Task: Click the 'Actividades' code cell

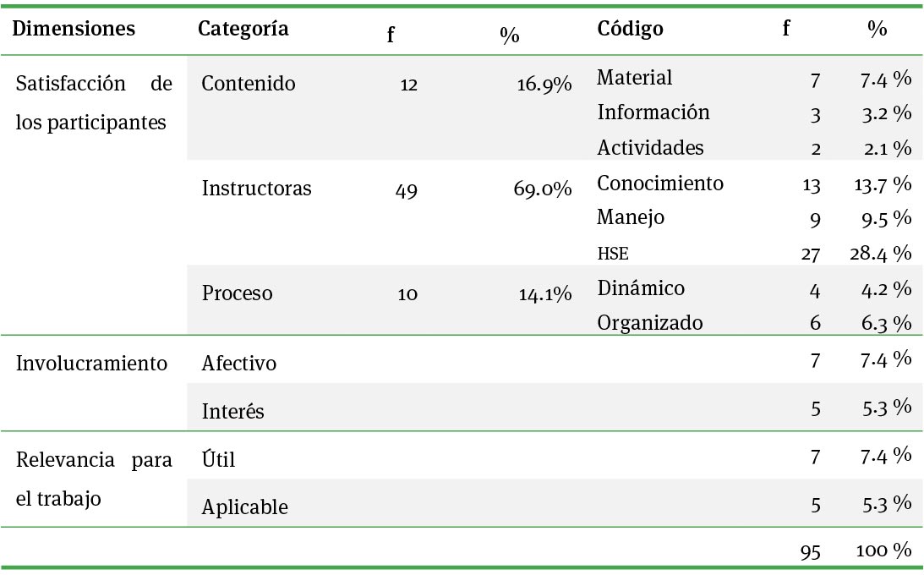Action: (650, 148)
